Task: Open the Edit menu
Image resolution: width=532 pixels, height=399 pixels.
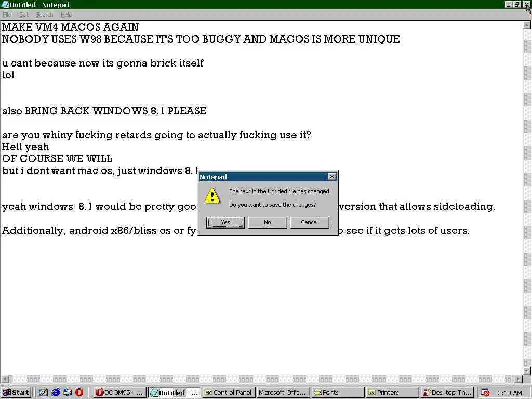Action: coord(24,15)
